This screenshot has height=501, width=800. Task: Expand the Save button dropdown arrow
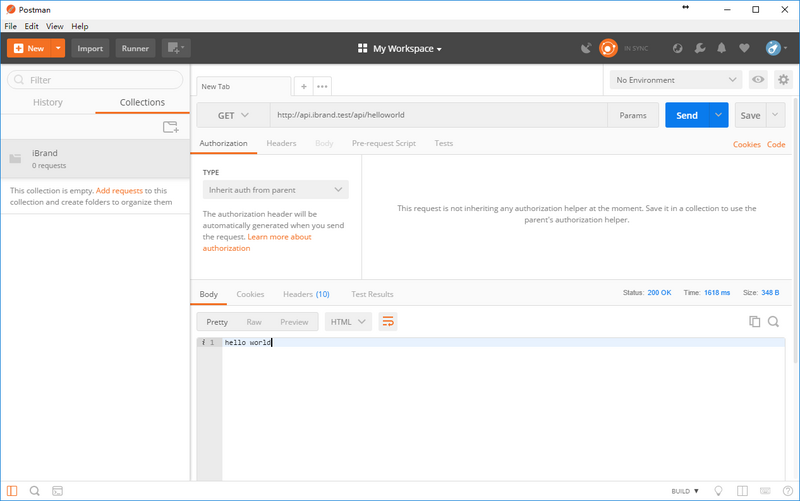pos(775,115)
